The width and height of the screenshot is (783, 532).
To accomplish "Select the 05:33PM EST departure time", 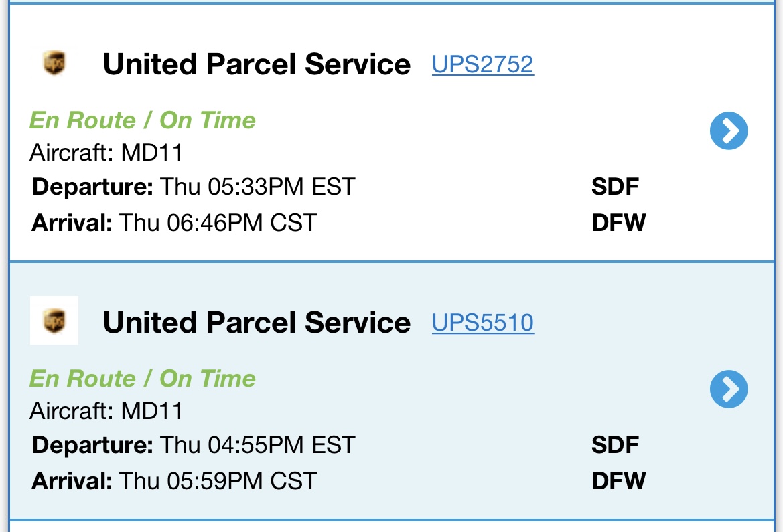I will (257, 187).
